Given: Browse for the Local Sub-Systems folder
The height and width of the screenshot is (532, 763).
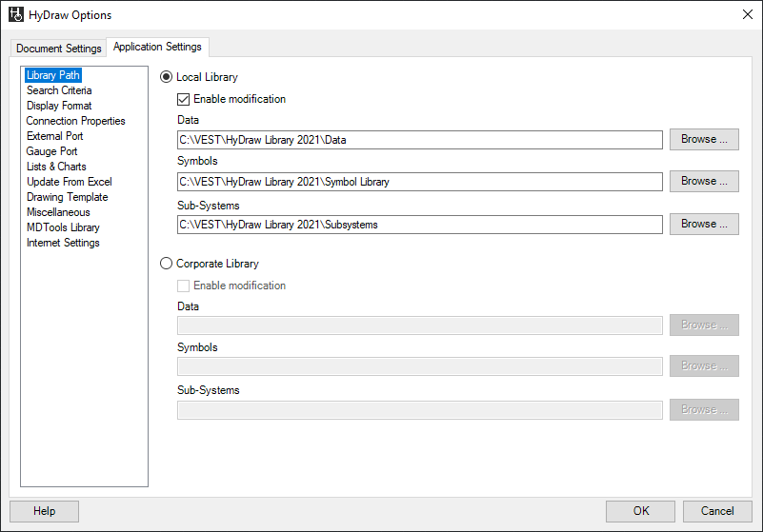Looking at the screenshot, I should 703,224.
